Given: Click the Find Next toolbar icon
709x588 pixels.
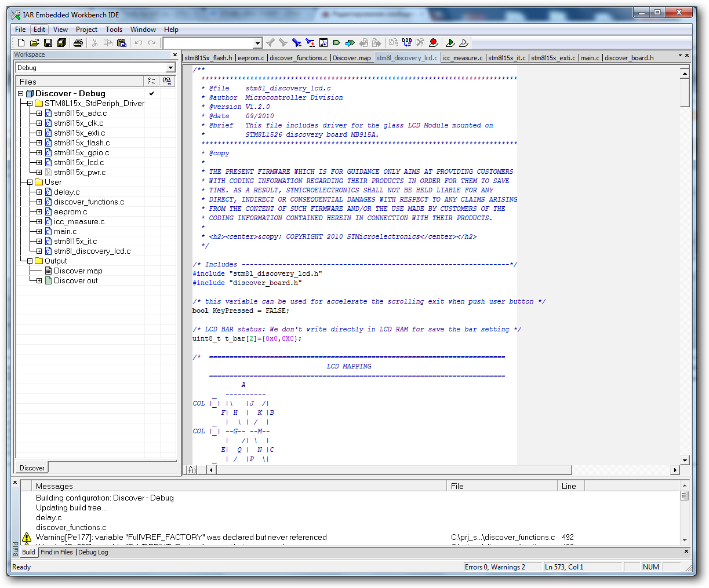Looking at the screenshot, I should point(283,43).
